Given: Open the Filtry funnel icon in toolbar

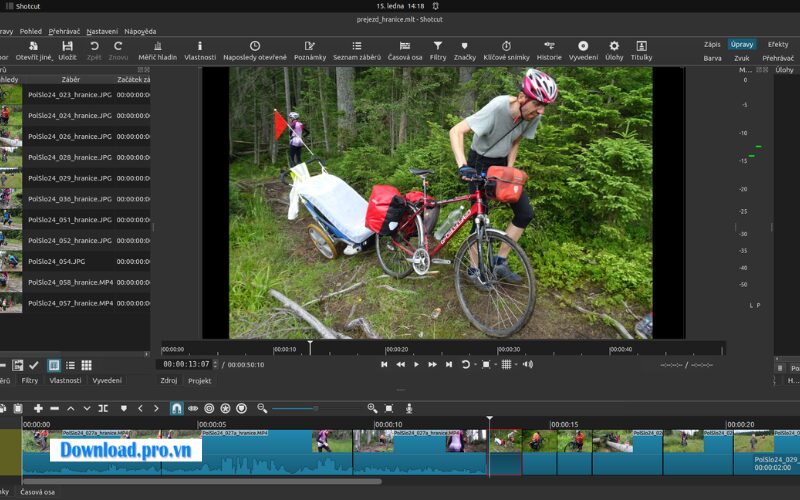Looking at the screenshot, I should click(438, 50).
